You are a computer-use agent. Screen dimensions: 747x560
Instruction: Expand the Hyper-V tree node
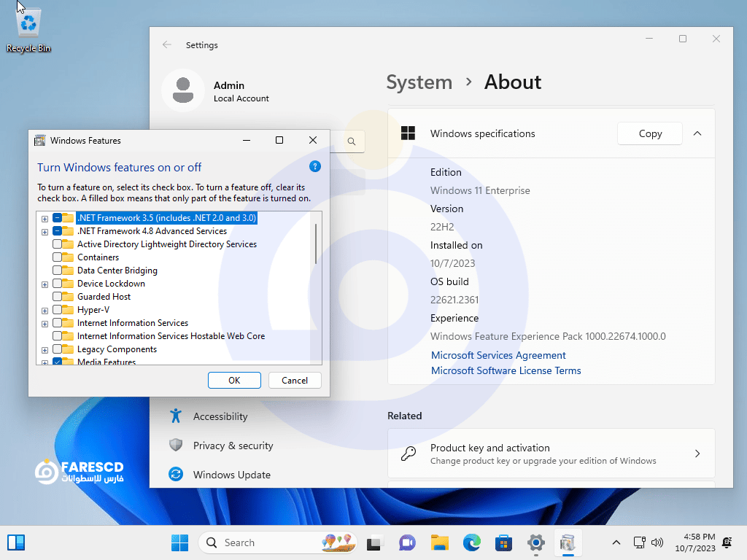click(x=44, y=311)
